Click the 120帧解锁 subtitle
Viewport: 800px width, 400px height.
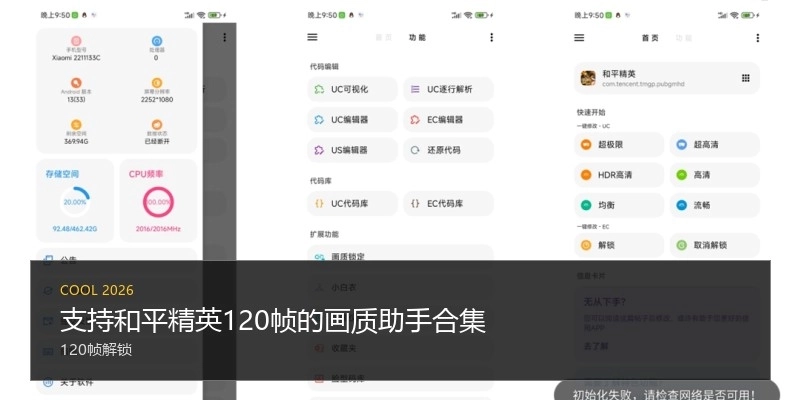(96, 350)
